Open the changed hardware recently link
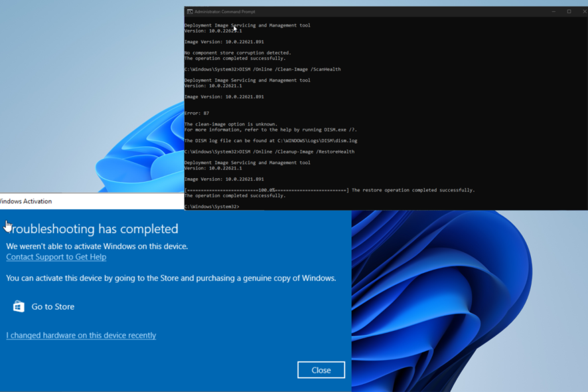588x392 pixels. (x=81, y=336)
